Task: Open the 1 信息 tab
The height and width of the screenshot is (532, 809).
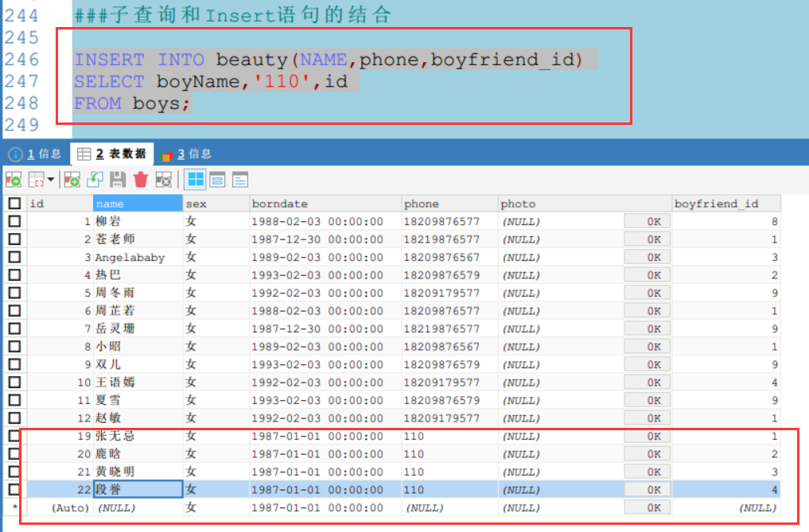Action: [x=35, y=153]
